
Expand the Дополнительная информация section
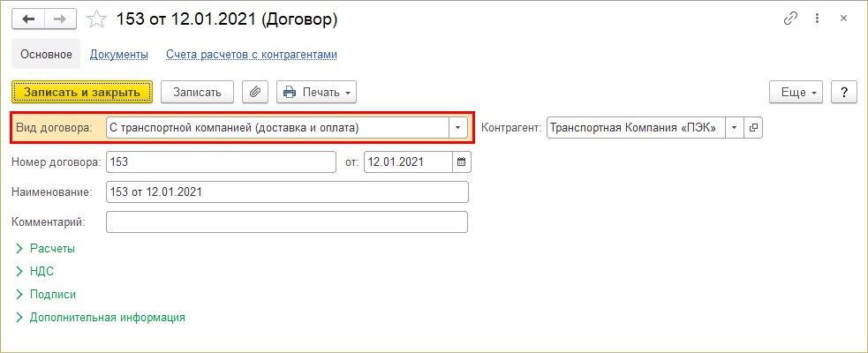100,318
